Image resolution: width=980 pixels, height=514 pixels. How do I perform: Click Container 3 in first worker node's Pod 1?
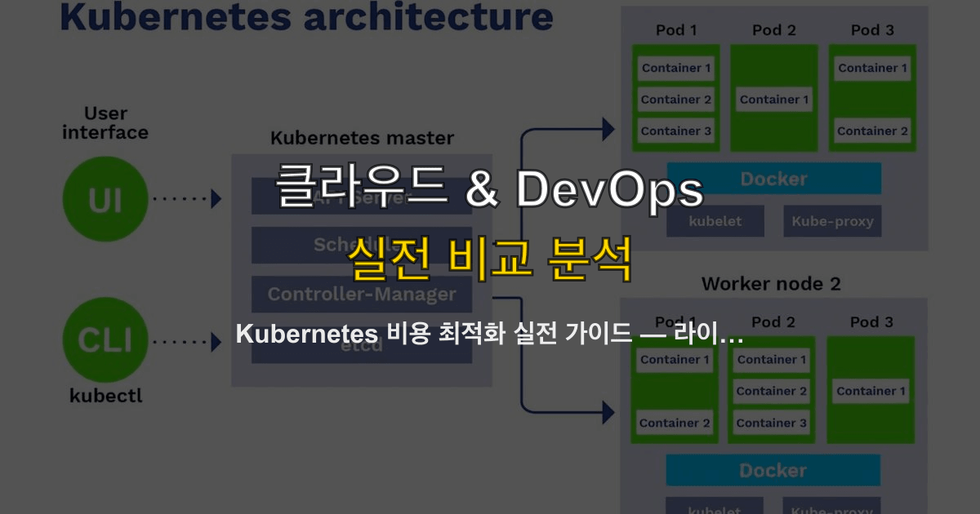coord(676,131)
